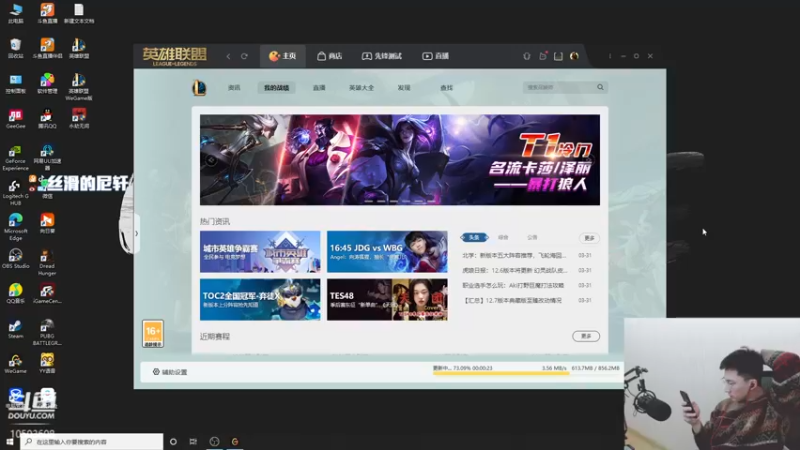
Task: Open the 英雄联盟 WeGame版 desktop shortcut
Action: tap(79, 87)
